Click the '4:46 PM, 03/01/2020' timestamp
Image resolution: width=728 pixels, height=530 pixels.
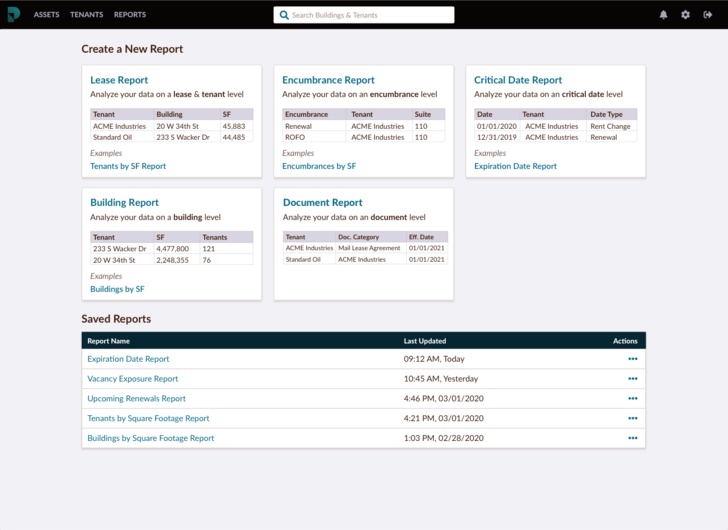click(x=443, y=399)
